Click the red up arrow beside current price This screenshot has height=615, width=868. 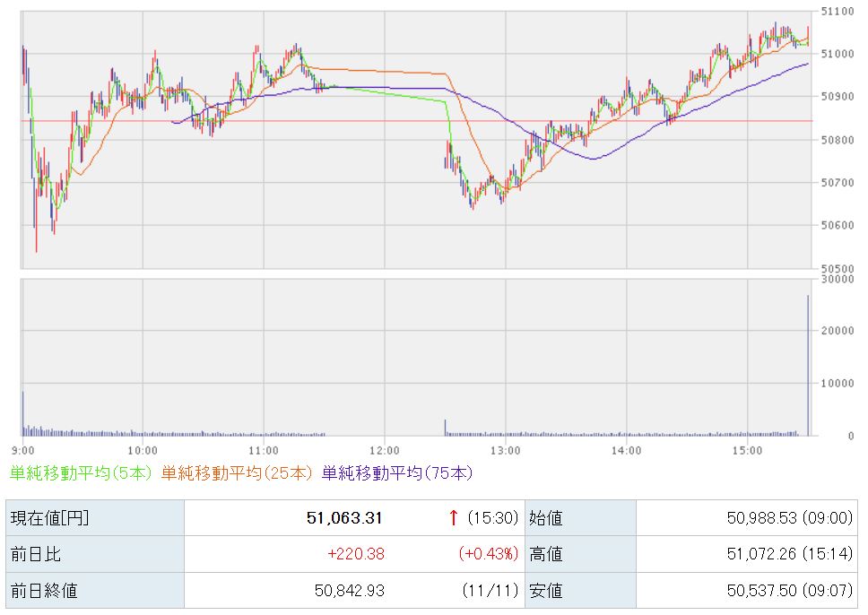tap(454, 517)
